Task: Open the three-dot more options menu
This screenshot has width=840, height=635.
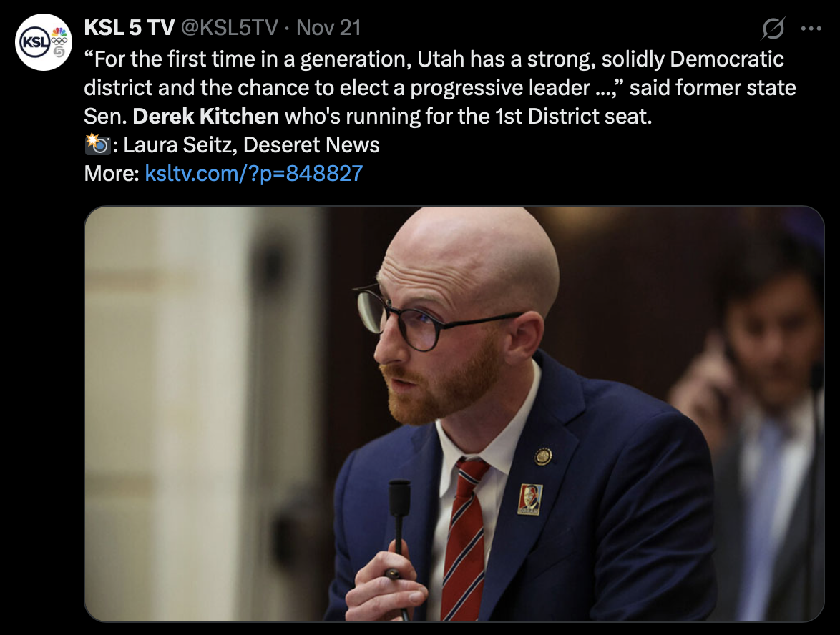Action: tap(811, 29)
